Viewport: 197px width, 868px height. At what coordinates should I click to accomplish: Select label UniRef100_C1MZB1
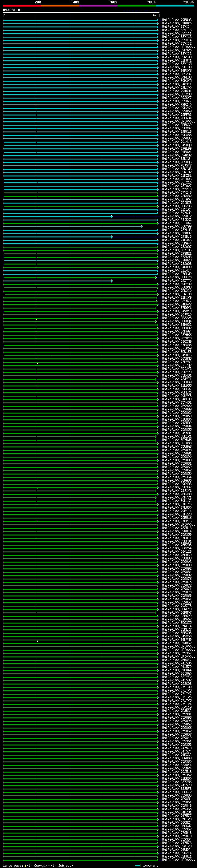pos(177,176)
